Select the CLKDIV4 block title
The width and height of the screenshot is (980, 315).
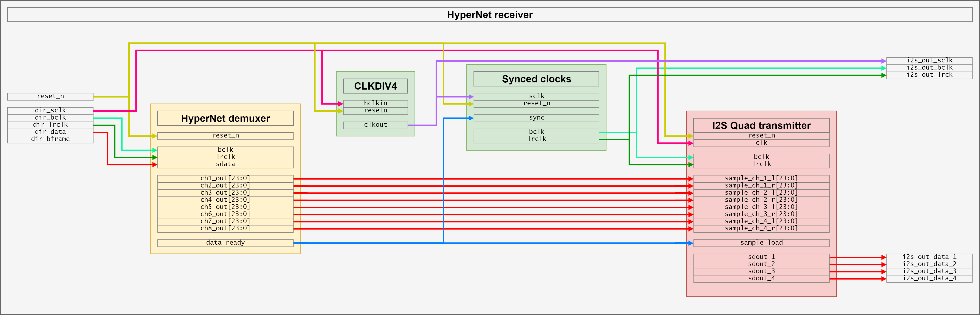point(375,86)
